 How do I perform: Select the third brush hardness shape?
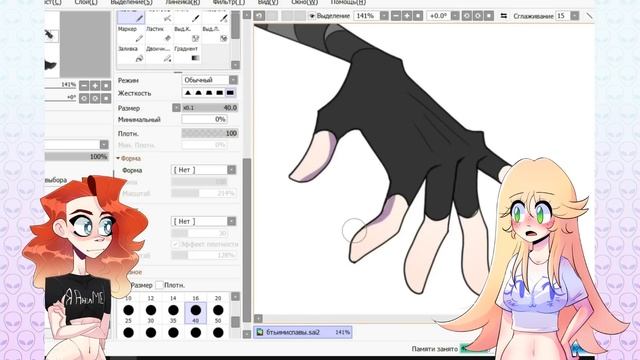point(209,93)
